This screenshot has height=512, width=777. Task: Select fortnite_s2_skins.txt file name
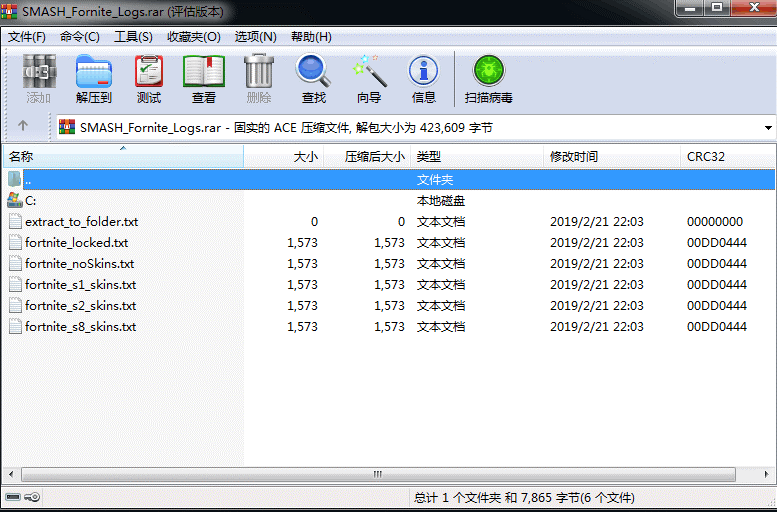[81, 306]
